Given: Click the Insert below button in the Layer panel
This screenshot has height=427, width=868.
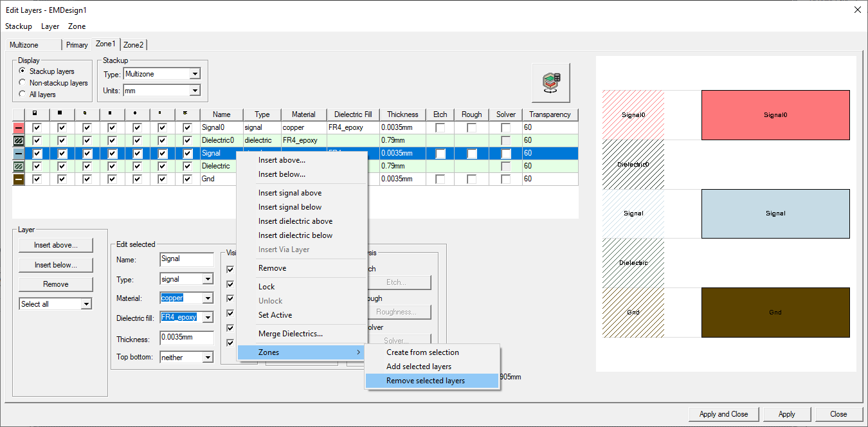Looking at the screenshot, I should coord(55,264).
